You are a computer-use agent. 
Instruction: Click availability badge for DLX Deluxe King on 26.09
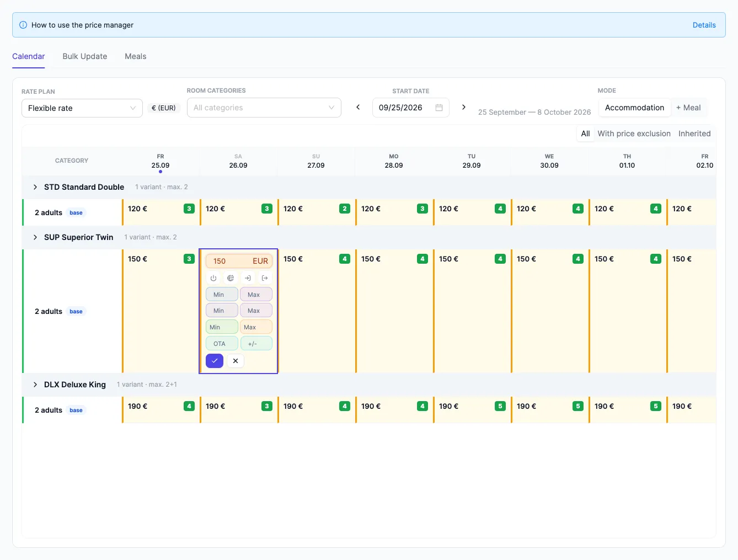click(267, 406)
